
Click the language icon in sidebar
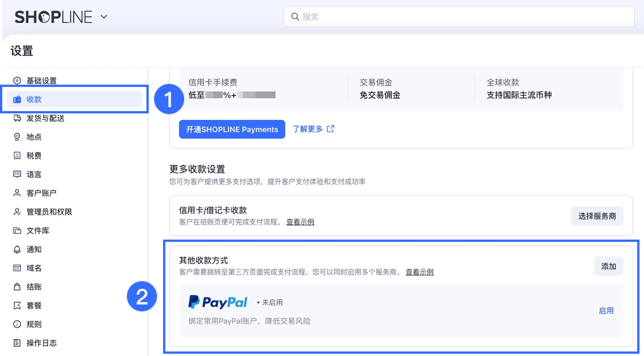click(17, 174)
